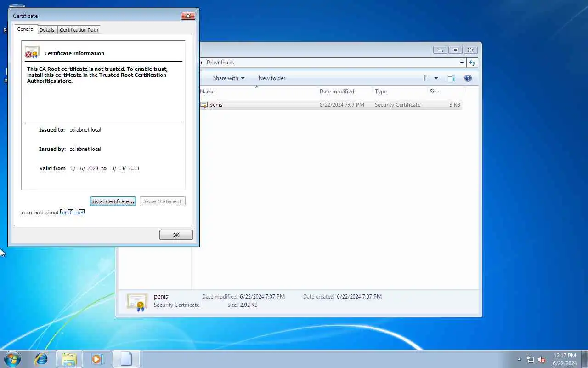This screenshot has width=588, height=368.
Task: Maximize the Explorer Downloads window
Action: [x=455, y=50]
